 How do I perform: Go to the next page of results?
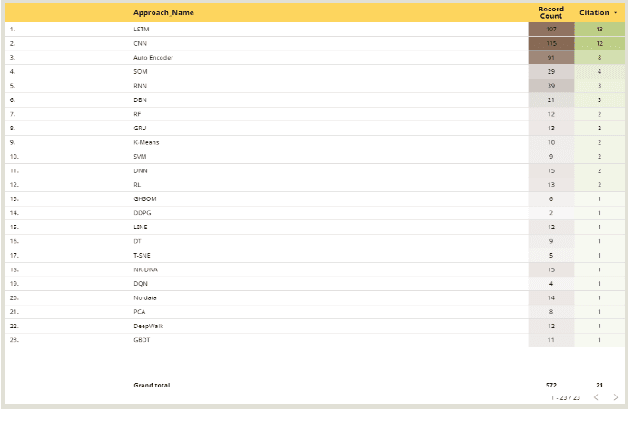coord(615,397)
